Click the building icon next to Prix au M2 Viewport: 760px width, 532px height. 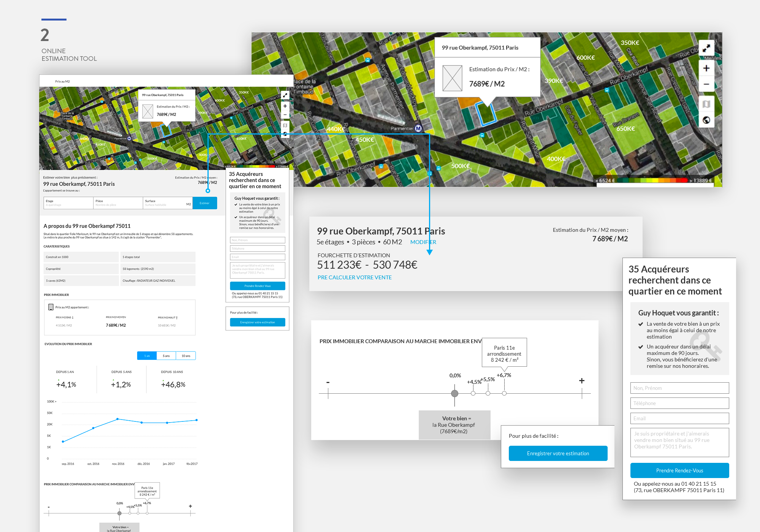tap(51, 307)
